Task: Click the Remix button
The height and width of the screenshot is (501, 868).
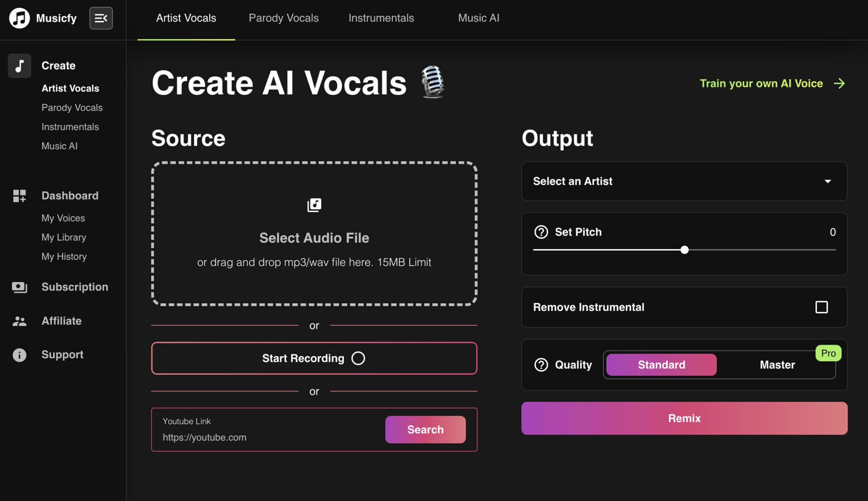Action: tap(684, 418)
